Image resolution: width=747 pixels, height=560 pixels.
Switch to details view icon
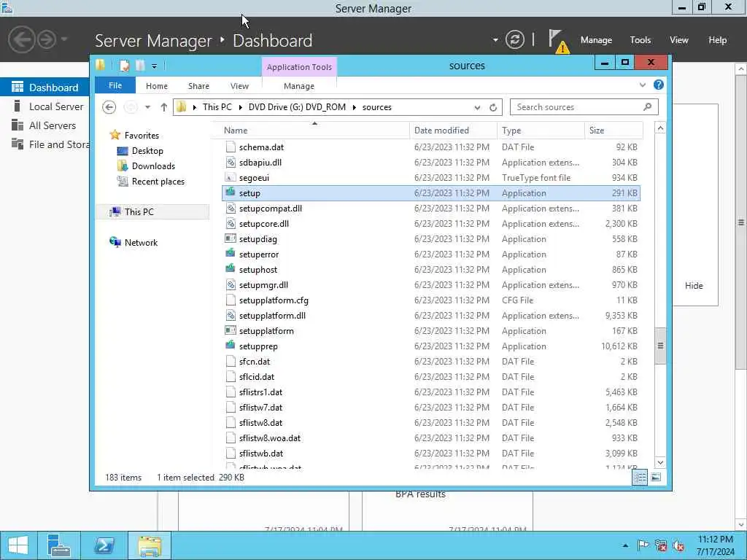tap(640, 477)
